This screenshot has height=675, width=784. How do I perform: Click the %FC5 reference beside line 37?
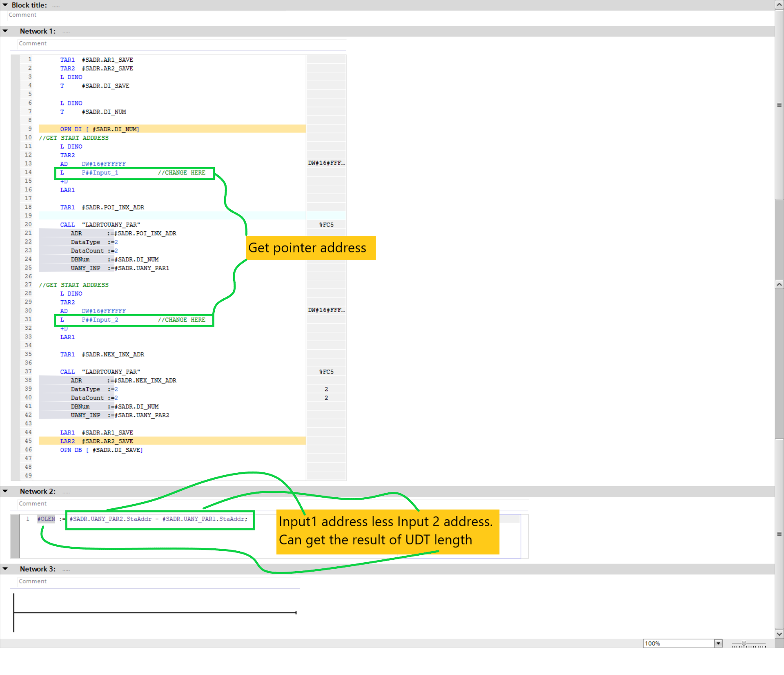[326, 372]
